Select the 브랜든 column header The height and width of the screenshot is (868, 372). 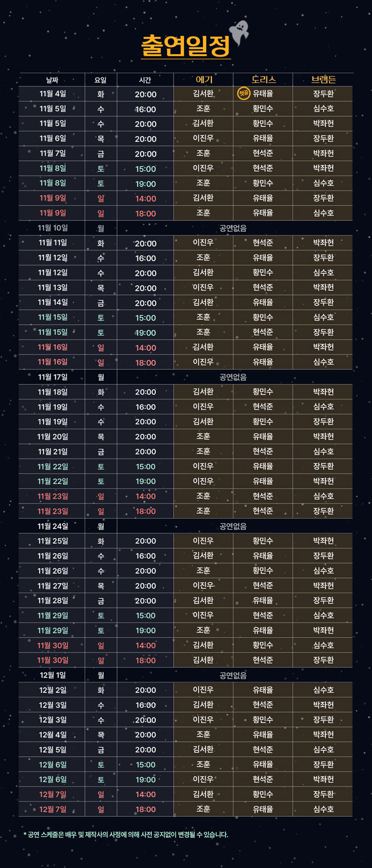[x=323, y=79]
